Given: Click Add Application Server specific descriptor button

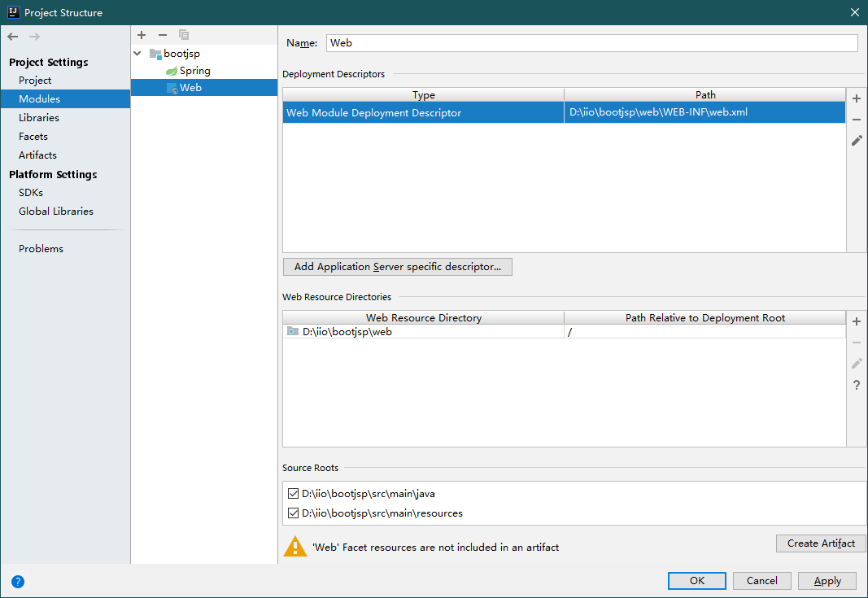Looking at the screenshot, I should tap(398, 267).
